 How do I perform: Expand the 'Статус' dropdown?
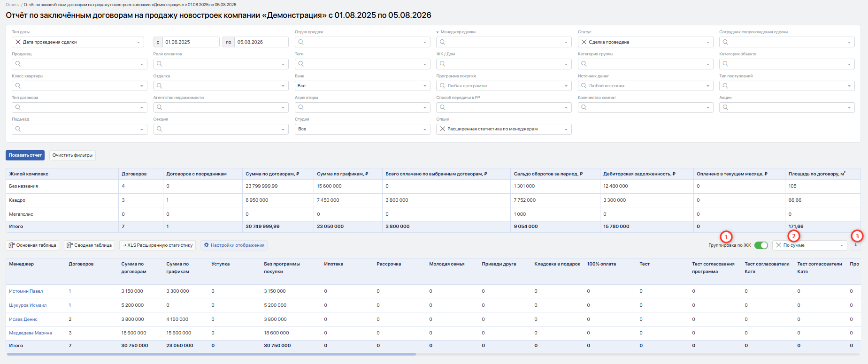(x=645, y=42)
